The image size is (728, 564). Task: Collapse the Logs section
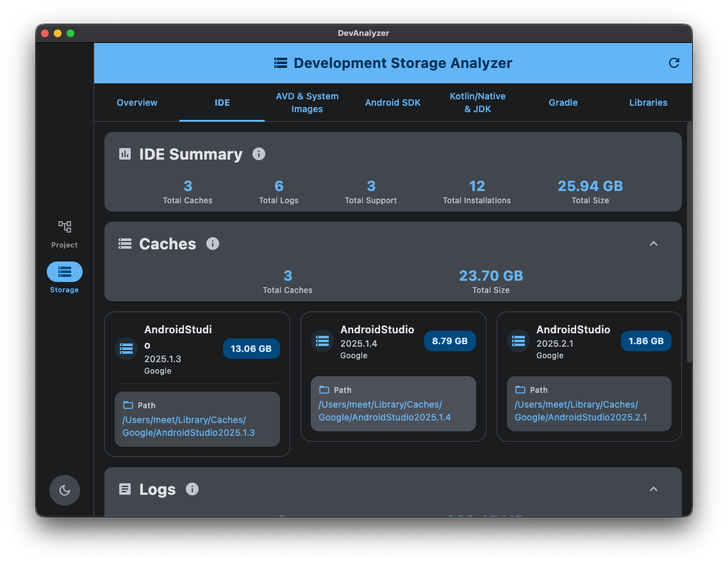tap(653, 489)
